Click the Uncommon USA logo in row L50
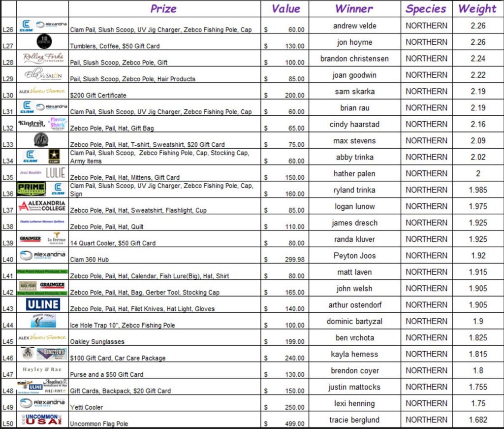This screenshot has height=429, width=504. coord(42,419)
